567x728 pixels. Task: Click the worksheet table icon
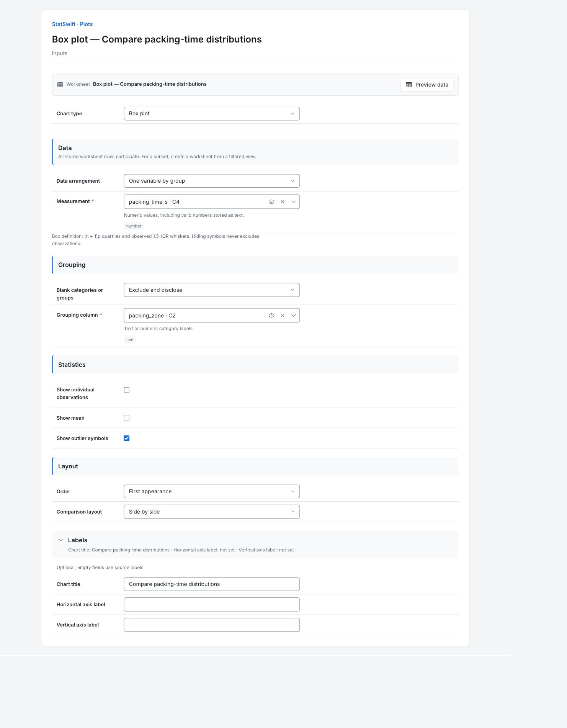(x=60, y=85)
